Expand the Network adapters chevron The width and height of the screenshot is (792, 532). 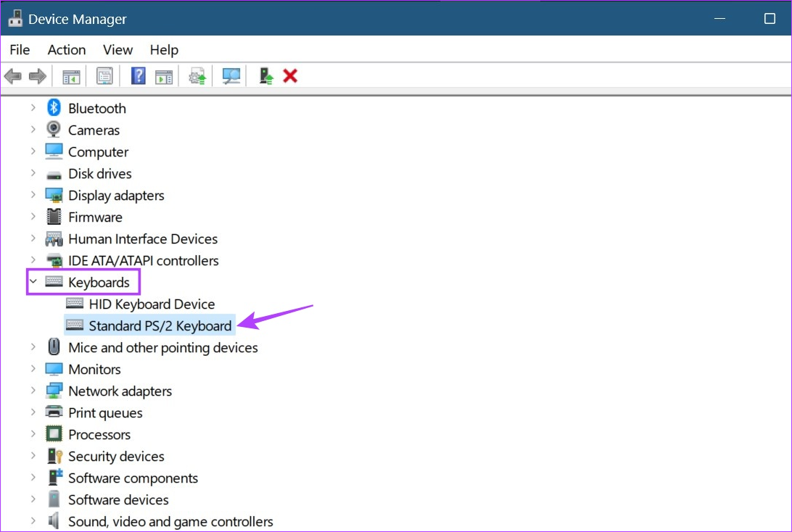tap(33, 390)
